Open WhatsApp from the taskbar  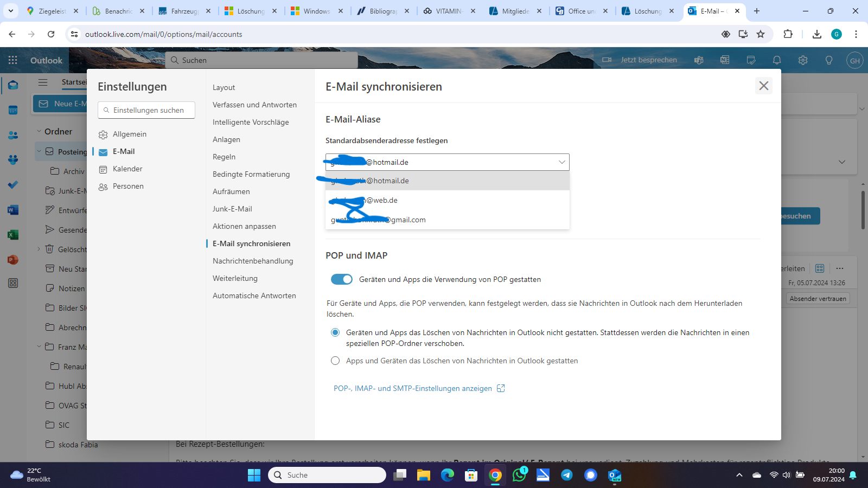[x=519, y=475]
